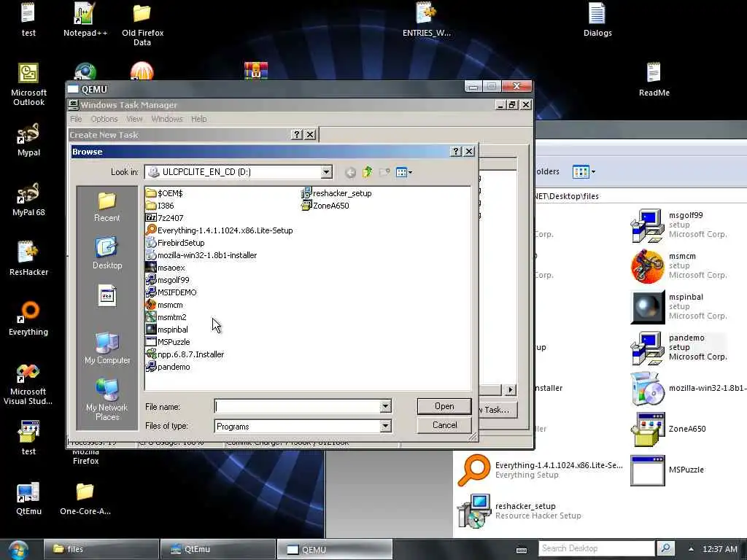Go to Desktop in Browse sidebar
Viewport: 747px width, 560px height.
point(107,253)
